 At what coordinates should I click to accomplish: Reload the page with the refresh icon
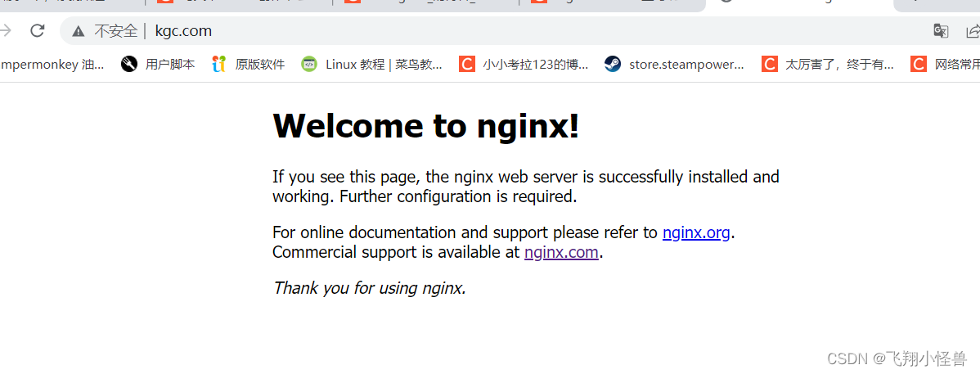(x=38, y=30)
